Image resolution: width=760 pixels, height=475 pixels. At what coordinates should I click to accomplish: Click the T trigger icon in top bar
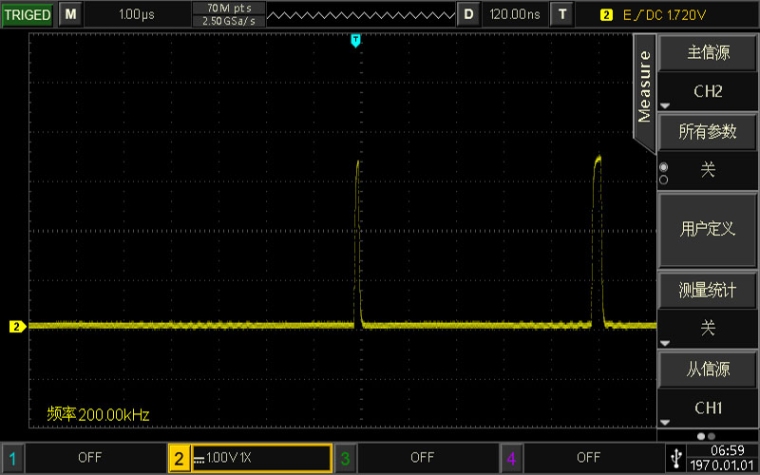(563, 15)
